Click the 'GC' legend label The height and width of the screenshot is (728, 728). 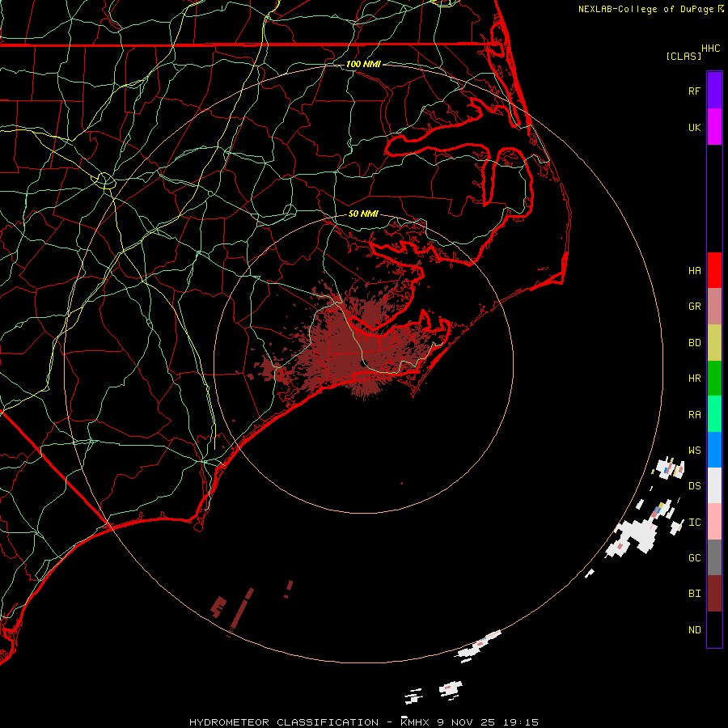point(694,558)
